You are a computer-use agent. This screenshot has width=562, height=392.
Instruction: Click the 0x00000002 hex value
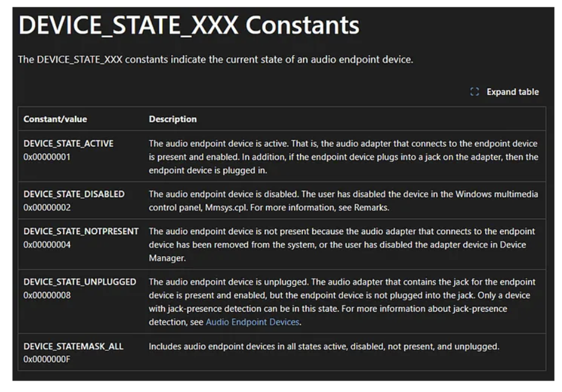(x=47, y=207)
